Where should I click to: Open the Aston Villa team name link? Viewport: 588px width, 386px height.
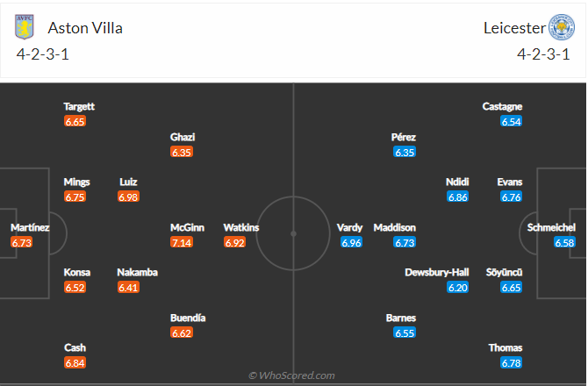click(x=87, y=28)
